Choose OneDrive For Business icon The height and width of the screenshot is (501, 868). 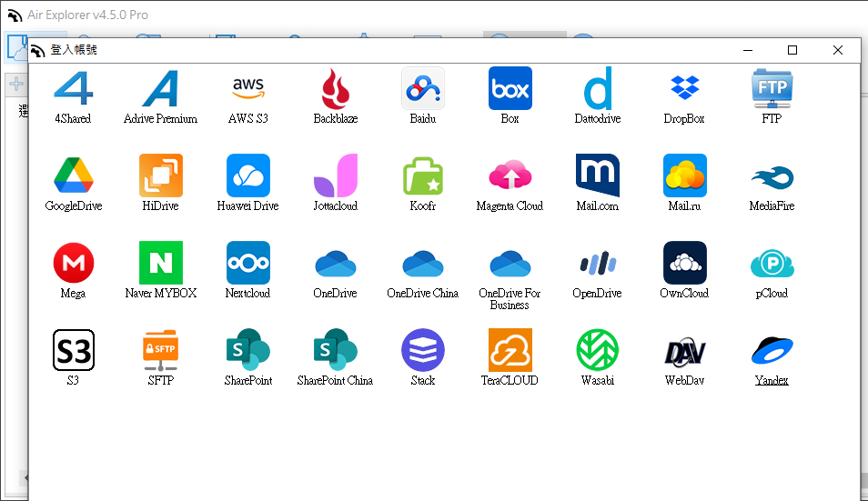[510, 264]
